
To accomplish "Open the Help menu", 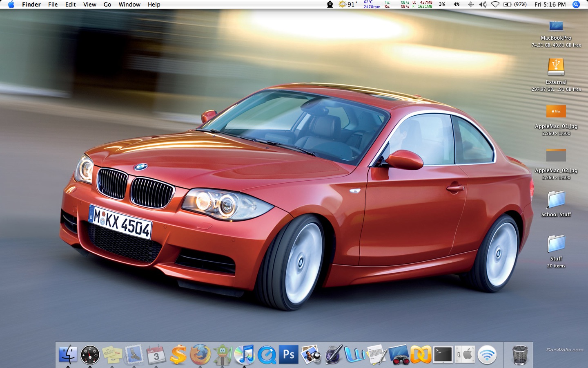I will tap(154, 4).
